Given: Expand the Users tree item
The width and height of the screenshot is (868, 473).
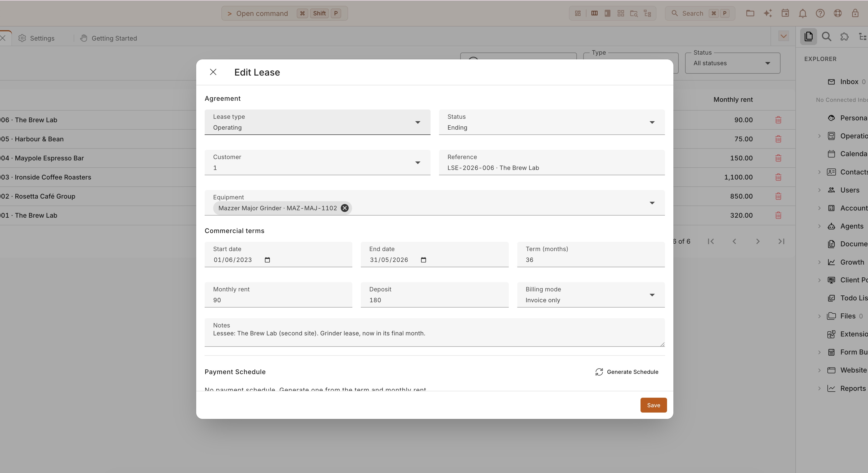Looking at the screenshot, I should click(x=819, y=190).
